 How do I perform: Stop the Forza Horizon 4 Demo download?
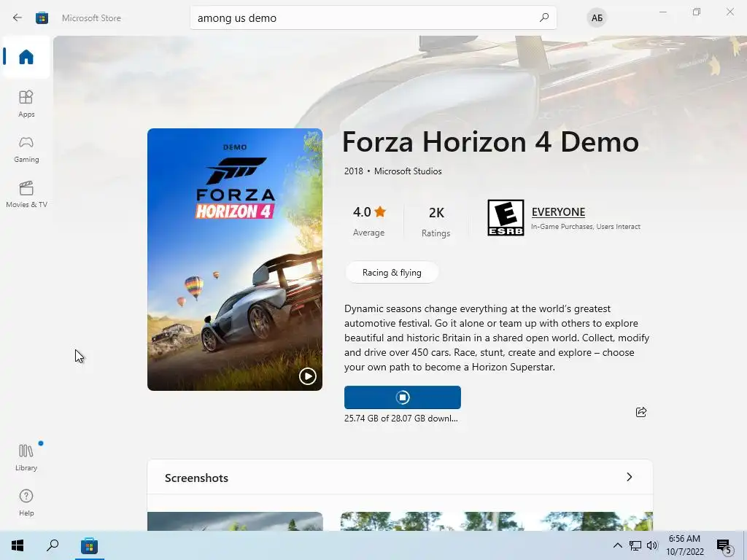coord(403,397)
